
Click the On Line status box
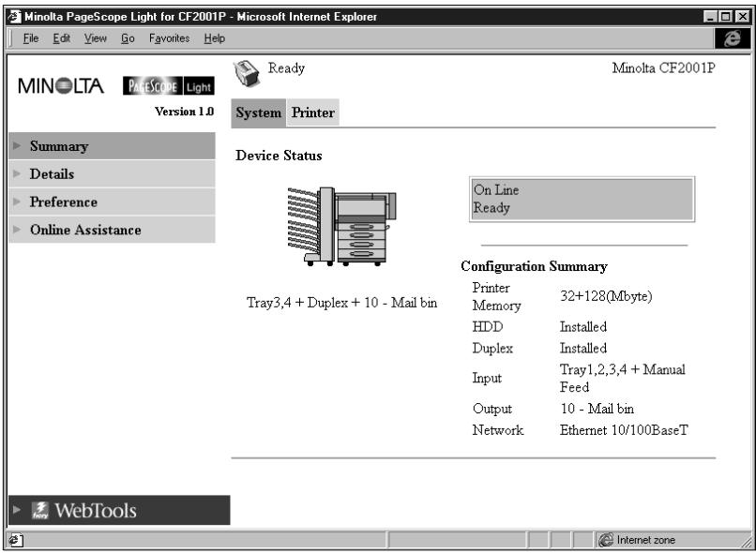(x=582, y=199)
